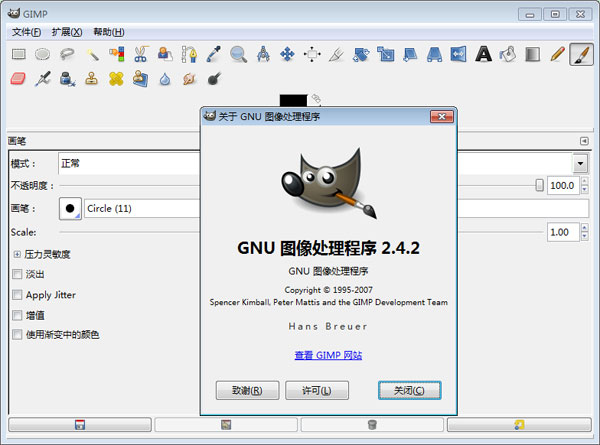This screenshot has height=445, width=600.
Task: Restore tool options preset button
Action: point(226,425)
